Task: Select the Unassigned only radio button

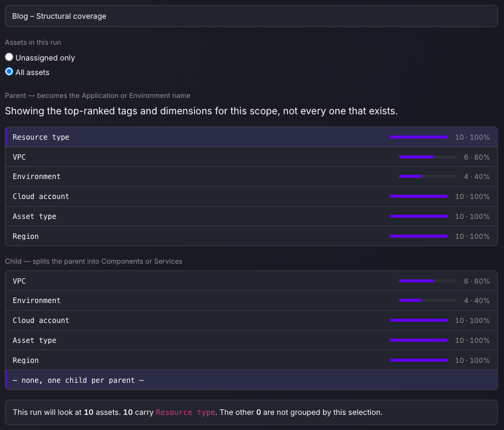Action: point(9,57)
